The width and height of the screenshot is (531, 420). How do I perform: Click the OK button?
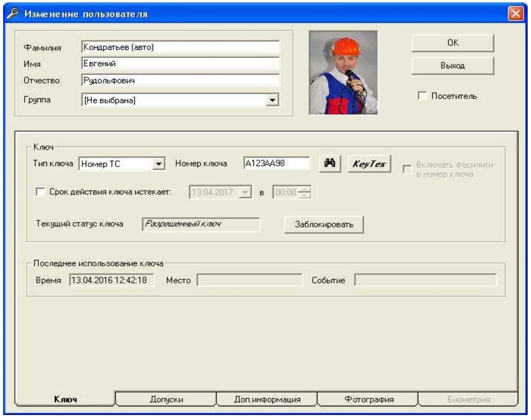453,43
